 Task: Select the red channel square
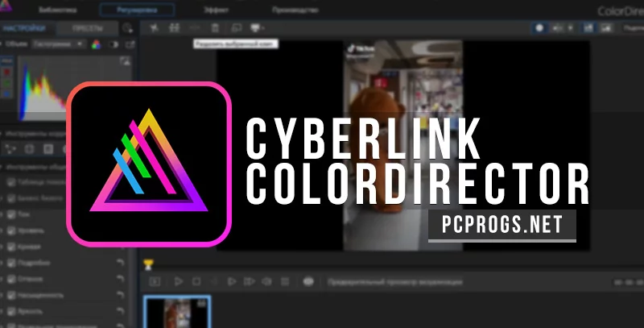(6, 72)
